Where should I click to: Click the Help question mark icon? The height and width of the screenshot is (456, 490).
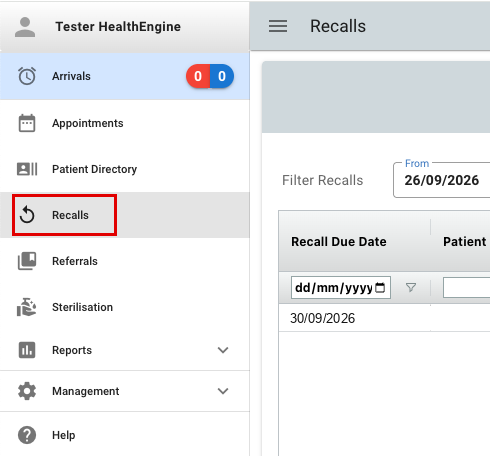(x=27, y=435)
